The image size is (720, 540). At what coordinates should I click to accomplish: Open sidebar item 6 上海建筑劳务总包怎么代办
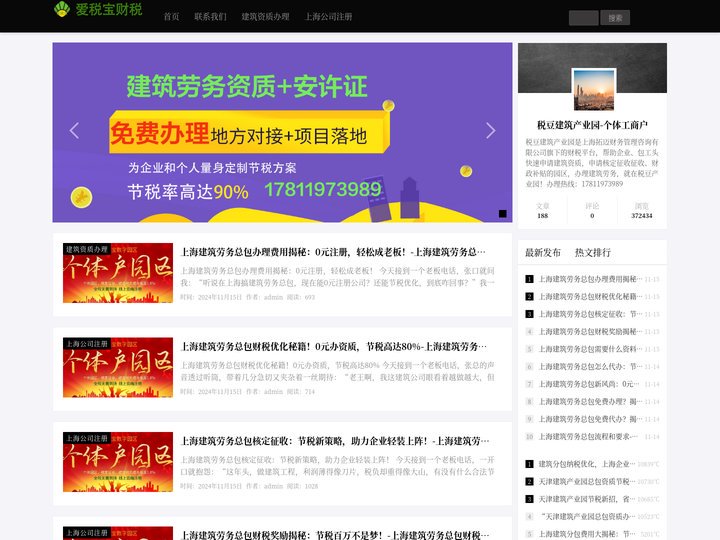click(590, 366)
